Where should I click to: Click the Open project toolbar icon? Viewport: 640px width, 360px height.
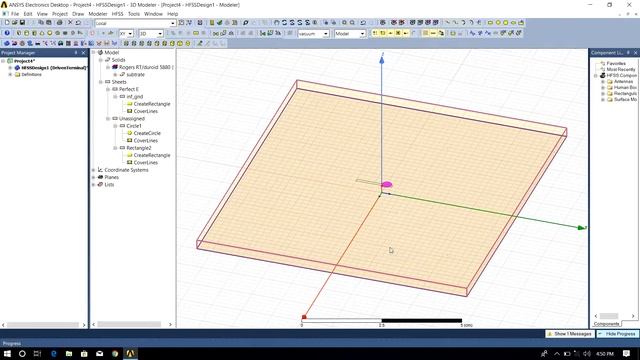[14, 23]
